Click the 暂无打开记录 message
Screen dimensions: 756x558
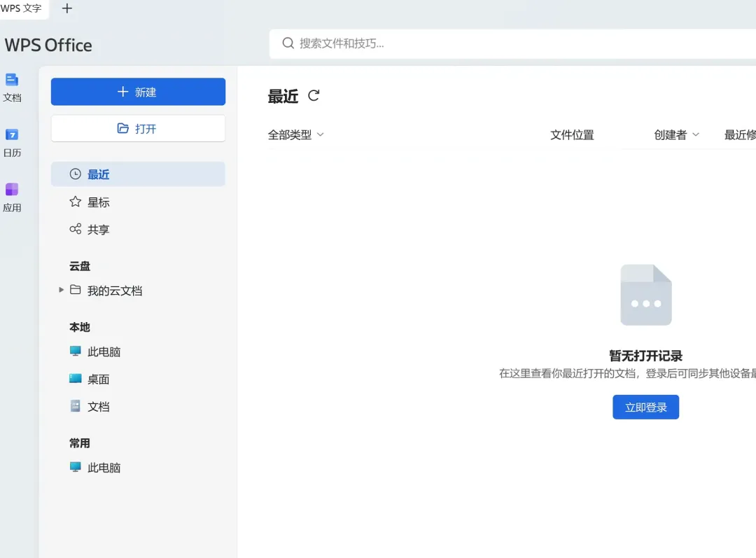[645, 356]
